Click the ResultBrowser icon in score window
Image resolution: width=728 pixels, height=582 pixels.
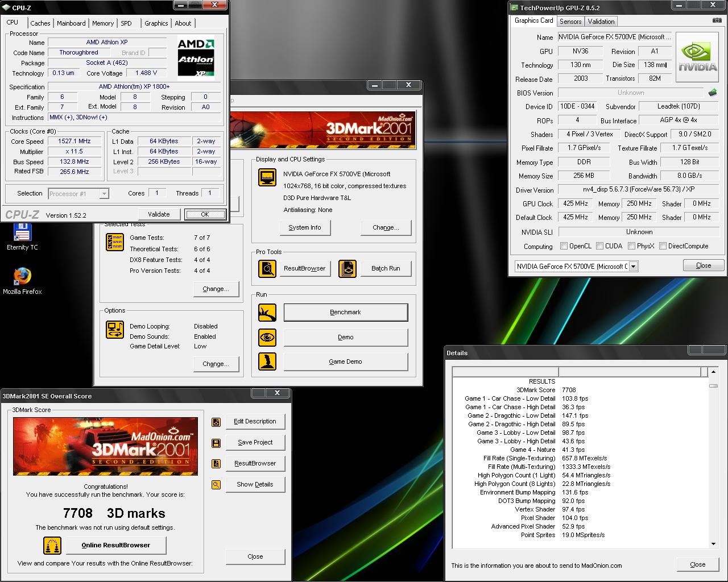216,464
